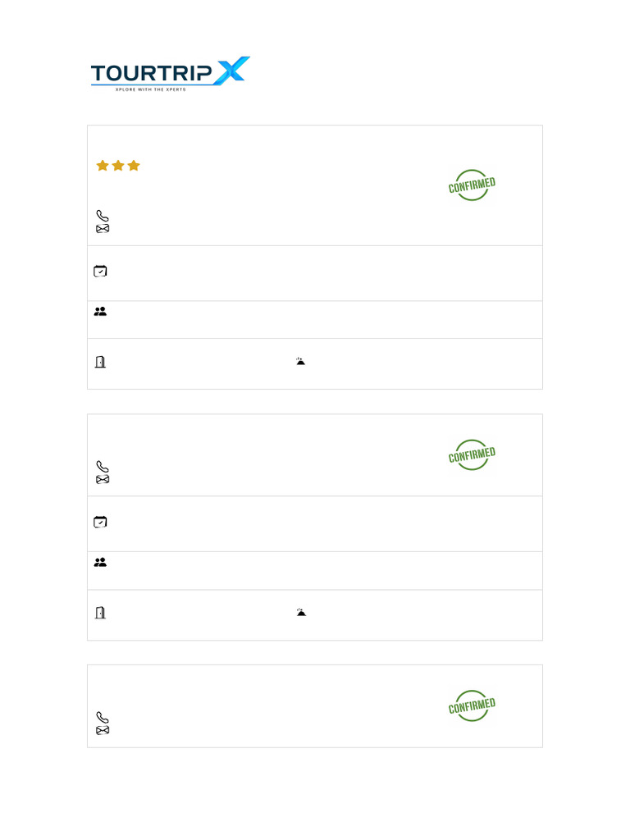This screenshot has height=840, width=630.
Task: Click the TourTripX logo
Action: [x=170, y=74]
